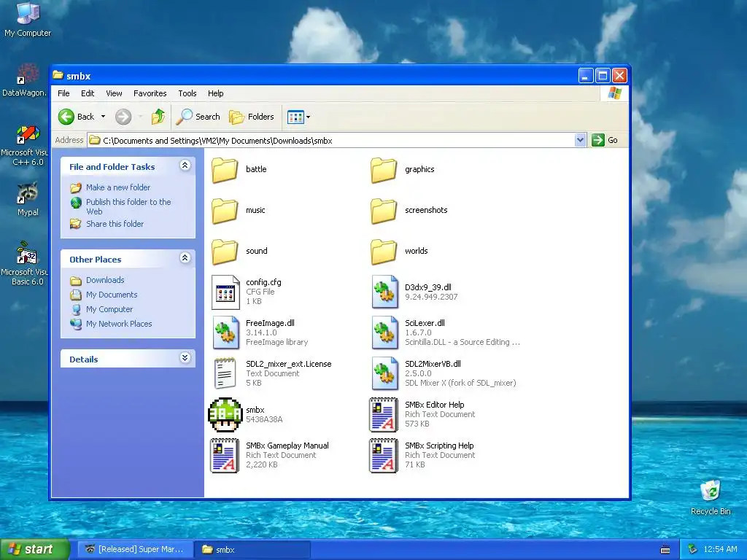The width and height of the screenshot is (747, 560).
Task: Select the SDL2MixerVB.dll file icon
Action: coord(385,373)
